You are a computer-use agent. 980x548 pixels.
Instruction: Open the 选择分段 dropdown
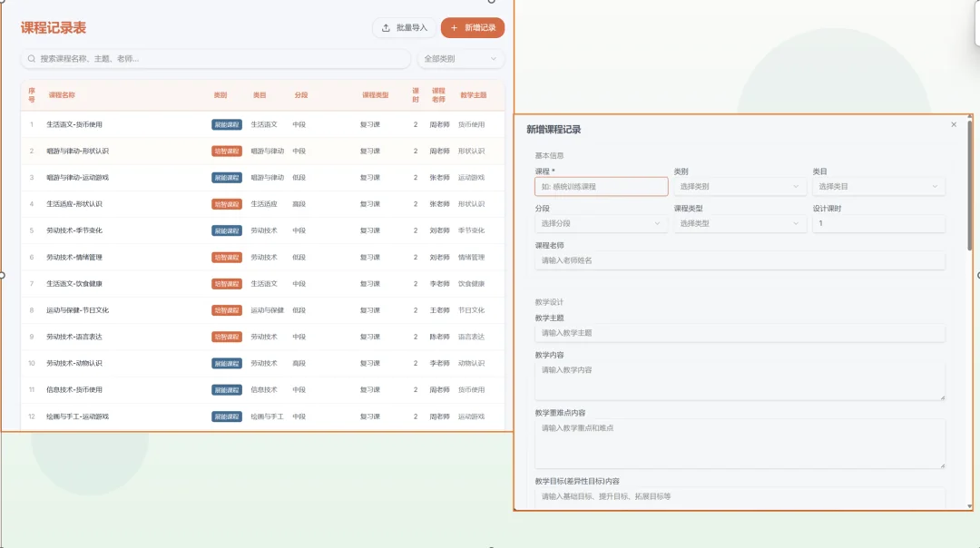pos(601,223)
